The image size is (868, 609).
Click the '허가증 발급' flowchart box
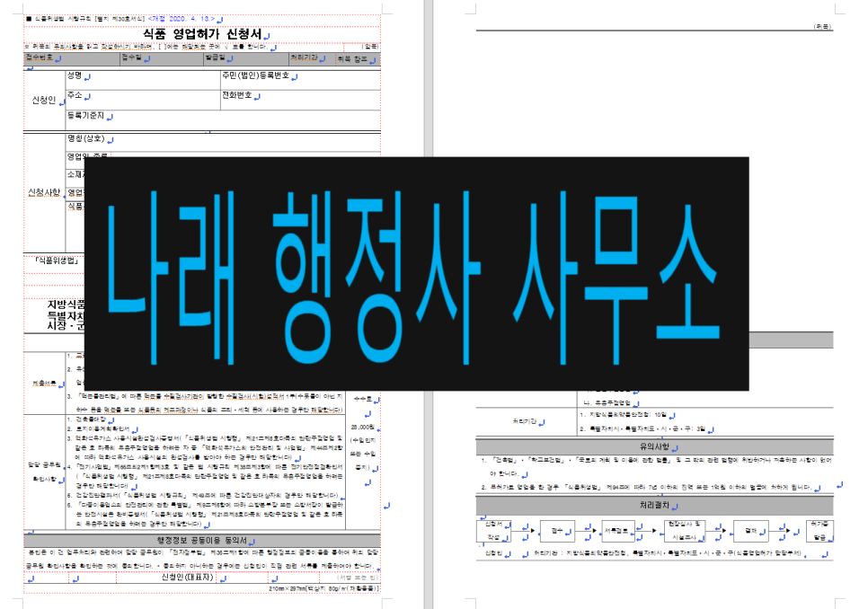819,531
